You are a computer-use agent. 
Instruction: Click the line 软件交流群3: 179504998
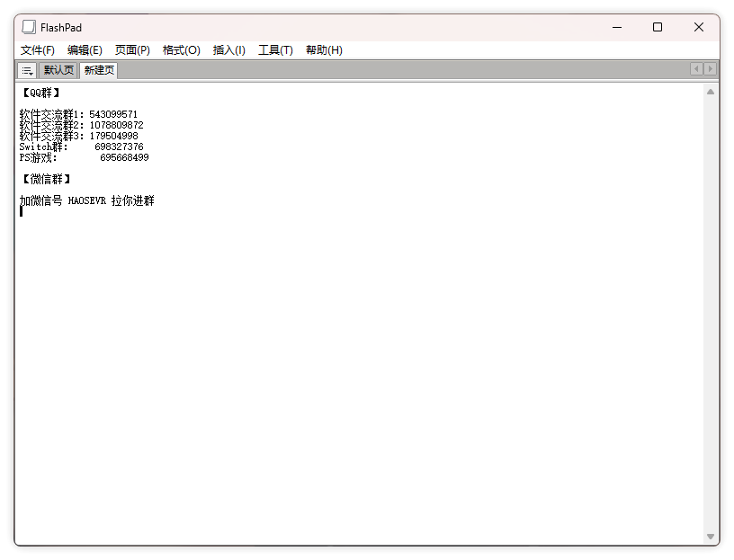(x=78, y=136)
